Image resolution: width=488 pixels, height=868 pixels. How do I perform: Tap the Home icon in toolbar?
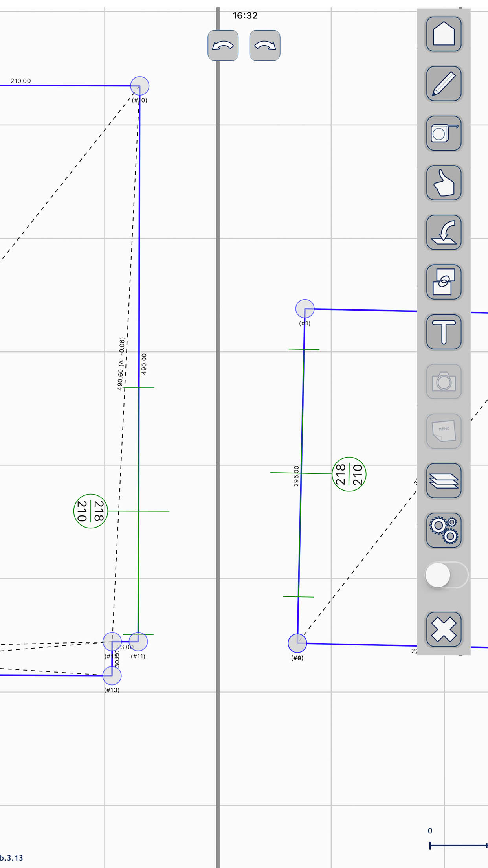point(444,34)
